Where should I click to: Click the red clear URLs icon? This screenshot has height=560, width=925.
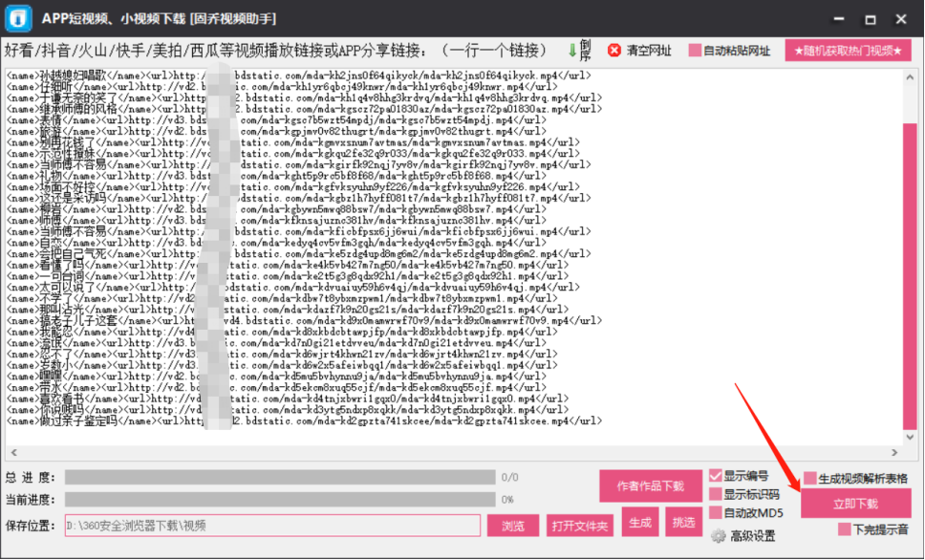(614, 51)
